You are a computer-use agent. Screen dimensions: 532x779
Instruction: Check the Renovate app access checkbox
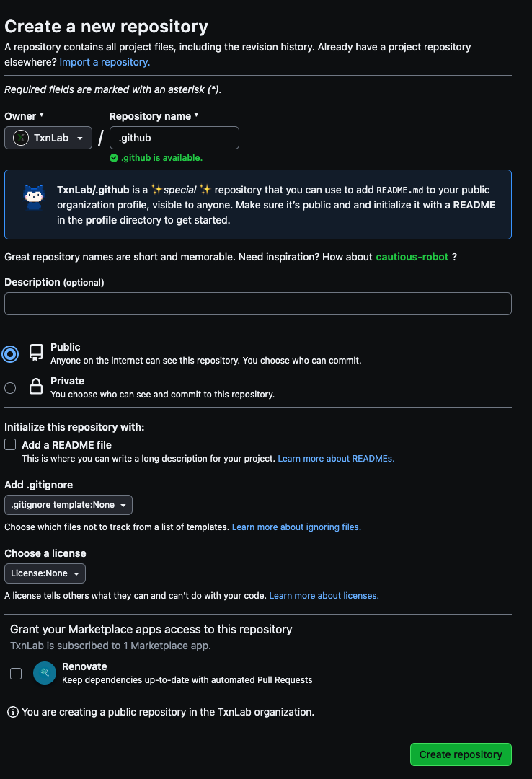pyautogui.click(x=16, y=674)
